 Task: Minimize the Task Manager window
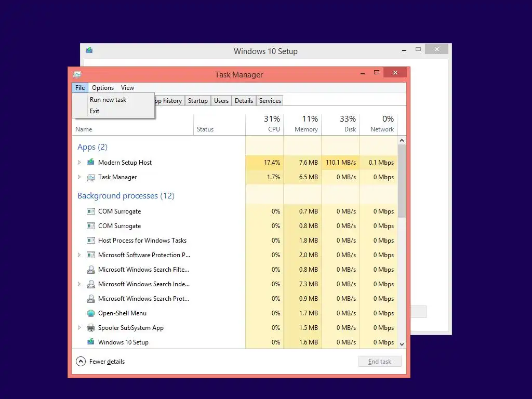click(362, 73)
